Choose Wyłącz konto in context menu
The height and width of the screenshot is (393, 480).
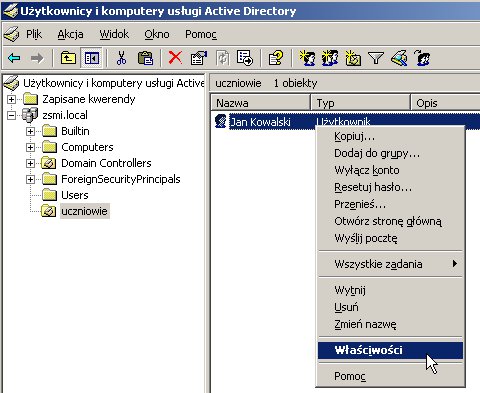[390, 170]
